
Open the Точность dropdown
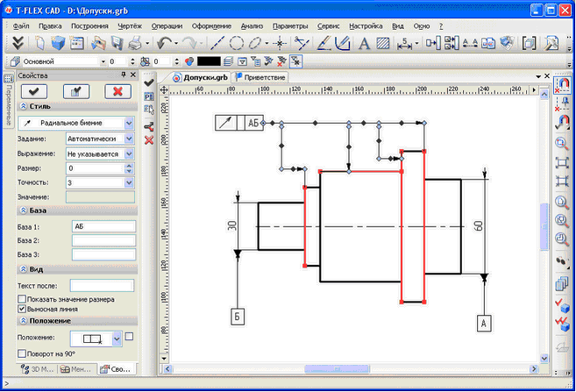coord(129,182)
